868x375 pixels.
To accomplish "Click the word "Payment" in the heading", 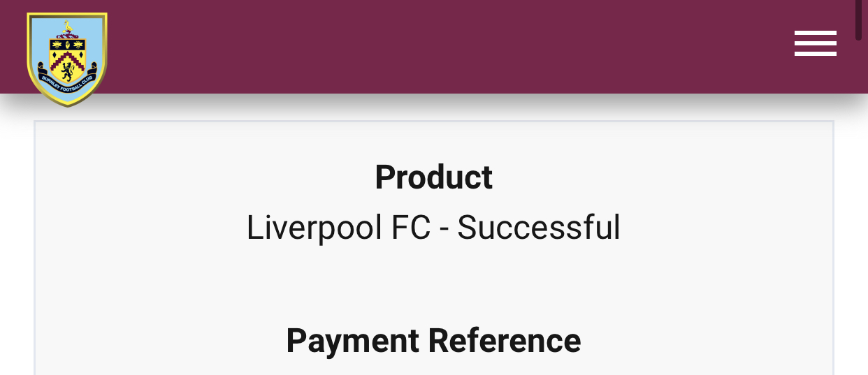I will click(353, 340).
